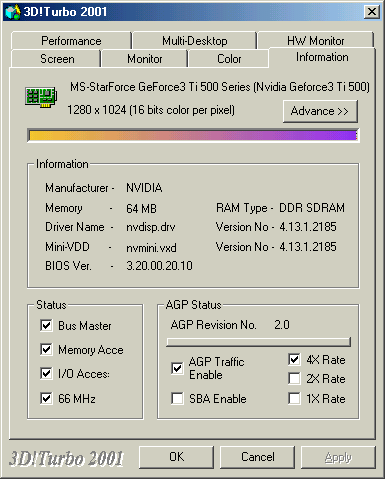Image resolution: width=385 pixels, height=479 pixels.
Task: Click the AGP Revision No. 2.0 value
Action: tap(282, 325)
